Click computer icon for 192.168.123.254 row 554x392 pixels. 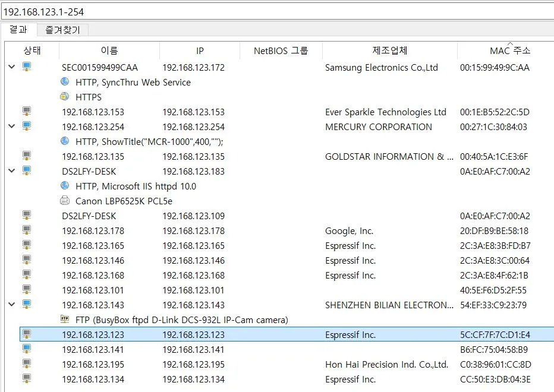coord(27,126)
